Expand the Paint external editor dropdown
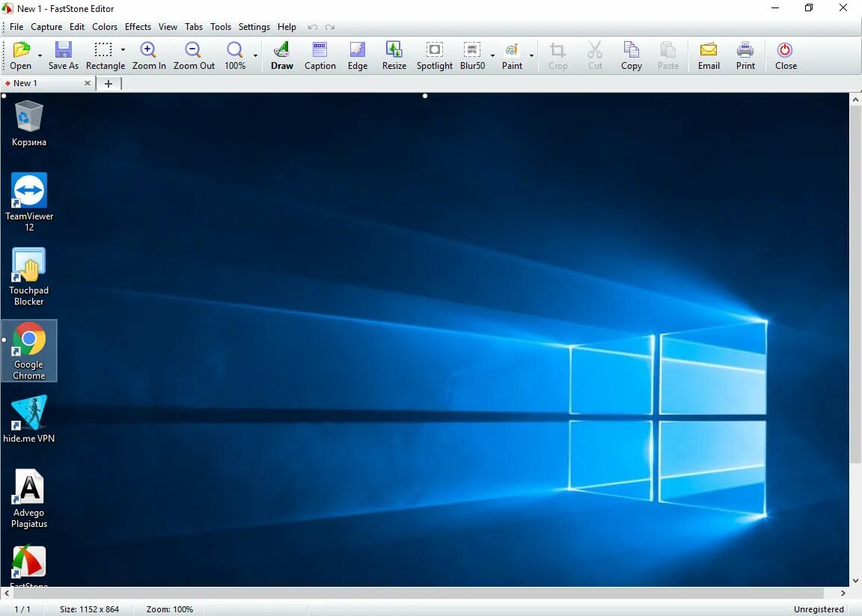This screenshot has width=862, height=616. 531,55
